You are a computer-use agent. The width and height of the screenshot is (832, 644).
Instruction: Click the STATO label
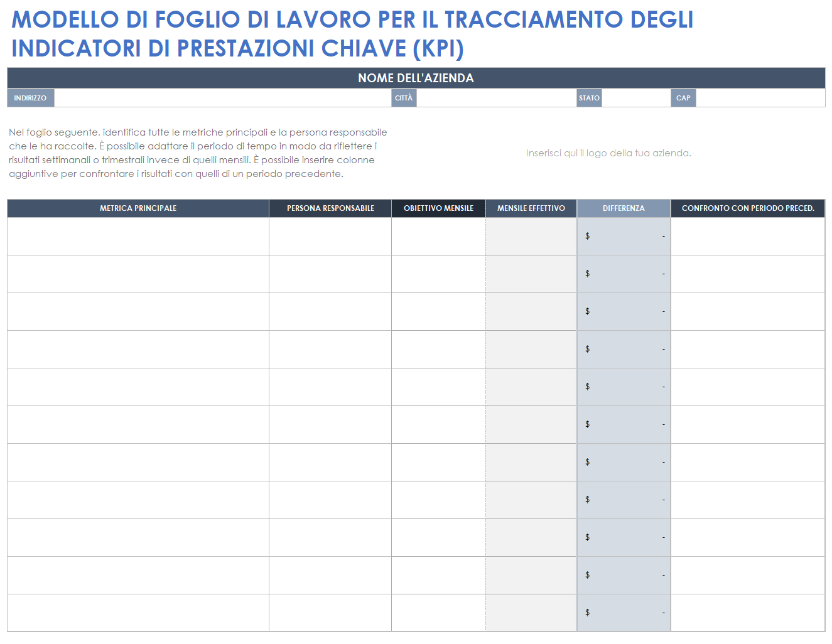click(x=590, y=98)
